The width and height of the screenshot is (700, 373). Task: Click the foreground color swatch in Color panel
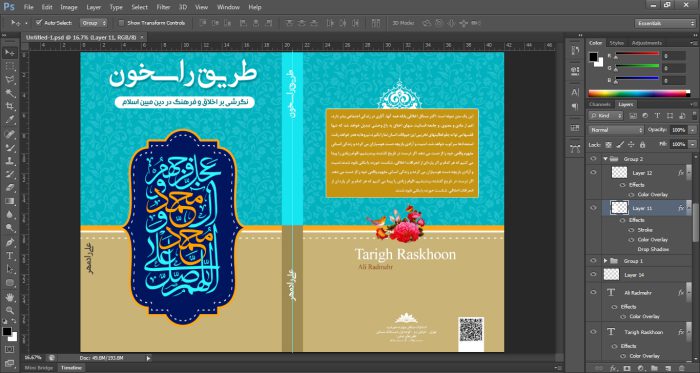tap(593, 57)
